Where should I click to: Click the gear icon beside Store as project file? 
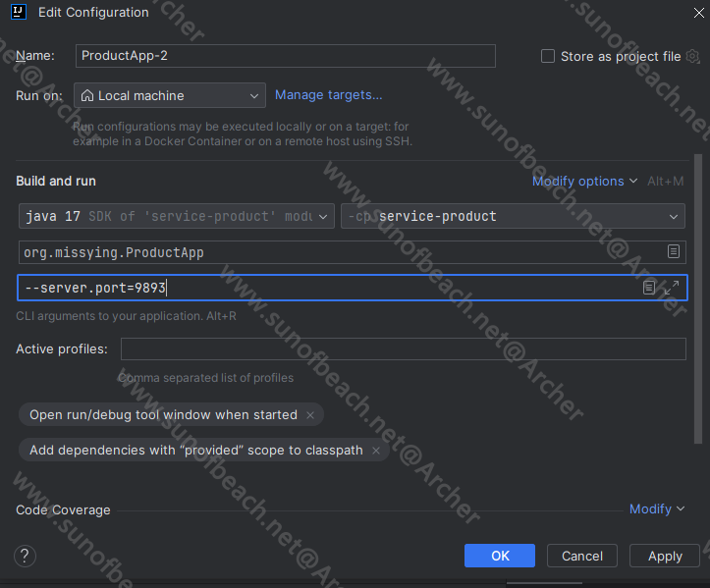(692, 56)
